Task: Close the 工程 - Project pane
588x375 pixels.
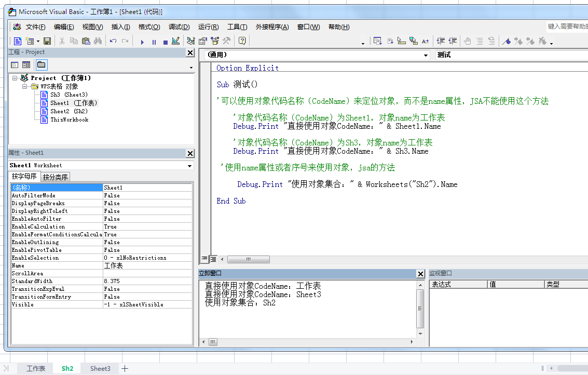Action: [190, 53]
